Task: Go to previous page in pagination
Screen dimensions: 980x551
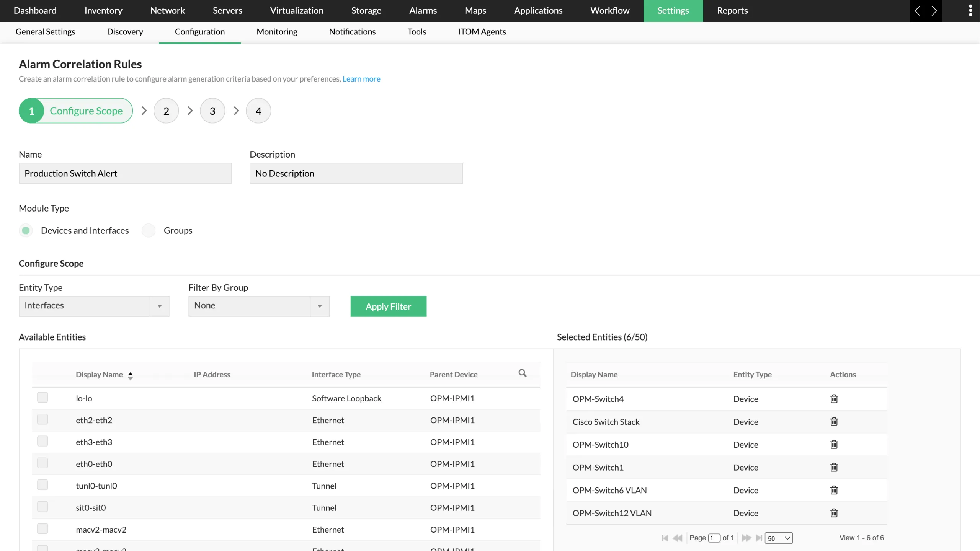Action: pyautogui.click(x=678, y=538)
